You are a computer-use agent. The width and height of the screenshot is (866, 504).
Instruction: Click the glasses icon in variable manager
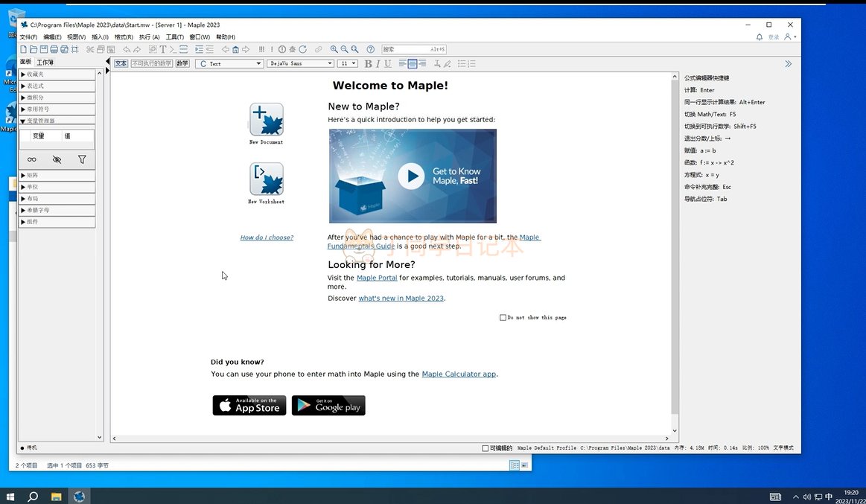click(32, 159)
